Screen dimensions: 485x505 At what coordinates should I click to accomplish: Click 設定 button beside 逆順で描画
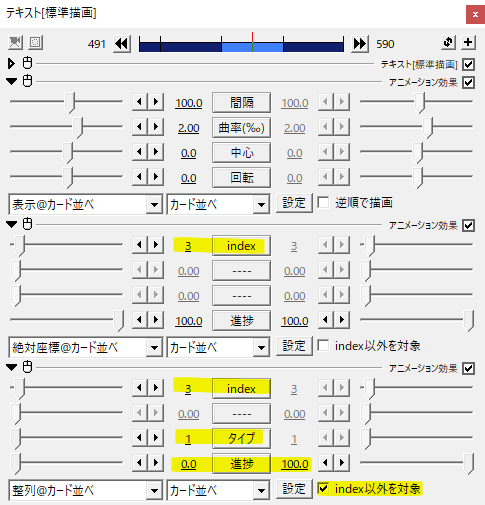(x=294, y=203)
